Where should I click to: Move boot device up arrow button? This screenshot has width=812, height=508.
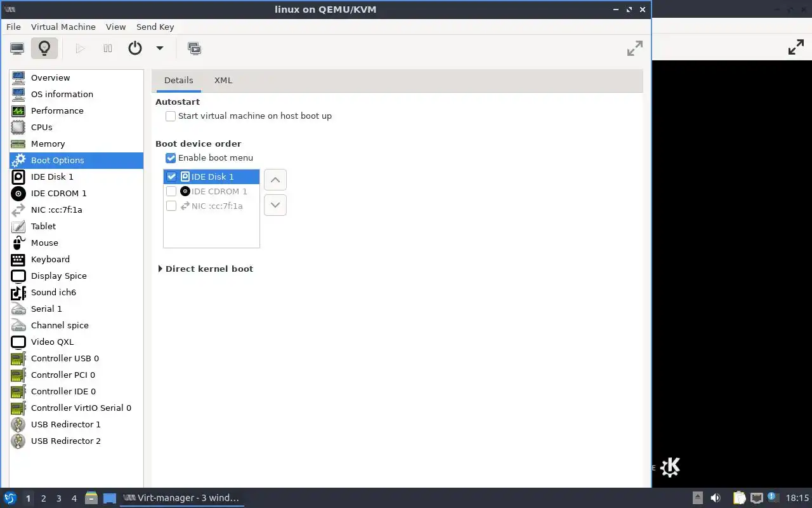tap(275, 180)
